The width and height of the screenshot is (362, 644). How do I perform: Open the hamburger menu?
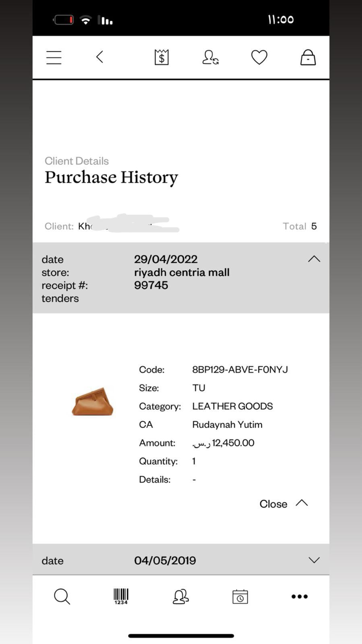click(x=54, y=58)
